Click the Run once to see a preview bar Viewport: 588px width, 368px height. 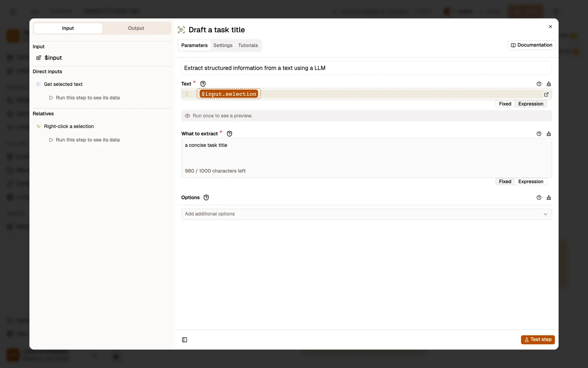click(366, 116)
